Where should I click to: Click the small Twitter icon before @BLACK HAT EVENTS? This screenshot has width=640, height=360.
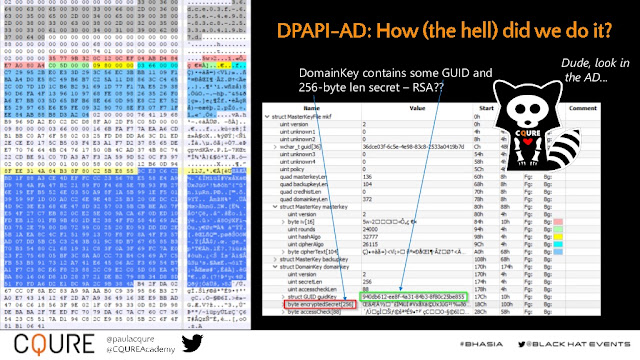(x=522, y=344)
